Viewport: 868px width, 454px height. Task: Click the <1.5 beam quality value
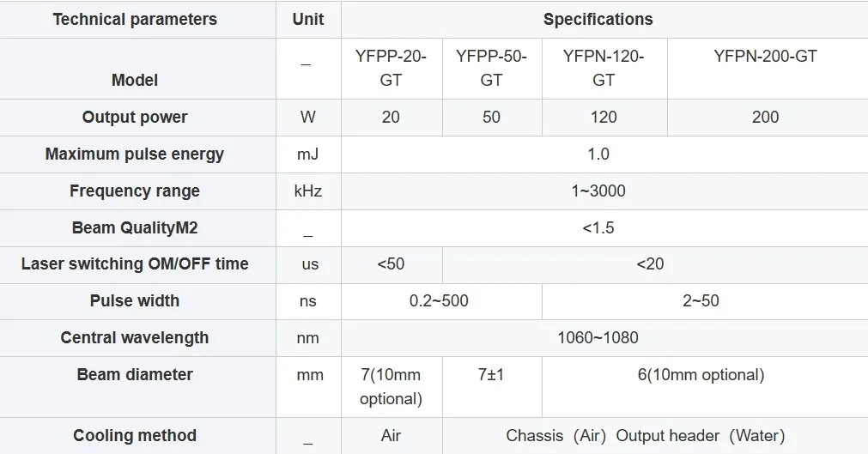point(598,228)
